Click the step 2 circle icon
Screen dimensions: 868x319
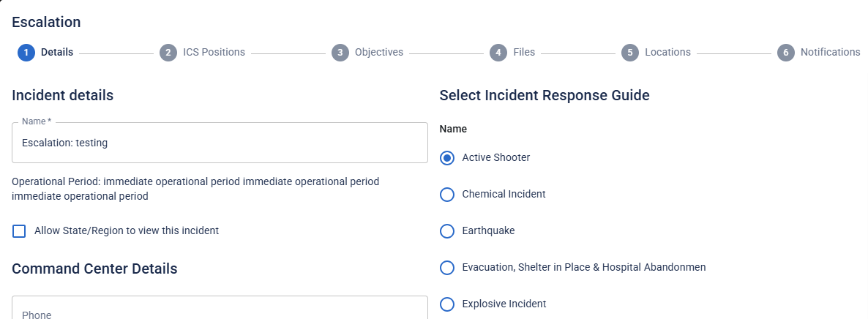pyautogui.click(x=168, y=53)
